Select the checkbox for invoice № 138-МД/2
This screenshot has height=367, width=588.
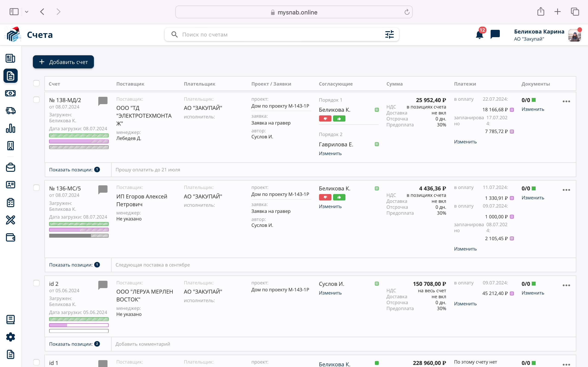[37, 100]
